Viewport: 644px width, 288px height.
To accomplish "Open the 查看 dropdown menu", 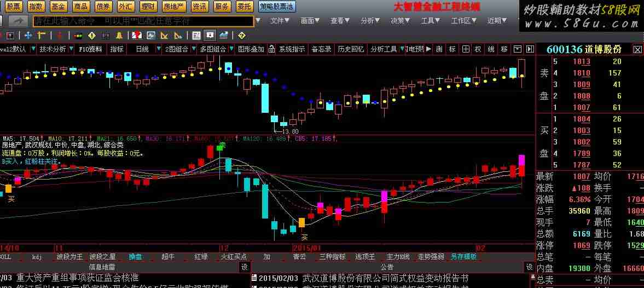I will pos(340,21).
